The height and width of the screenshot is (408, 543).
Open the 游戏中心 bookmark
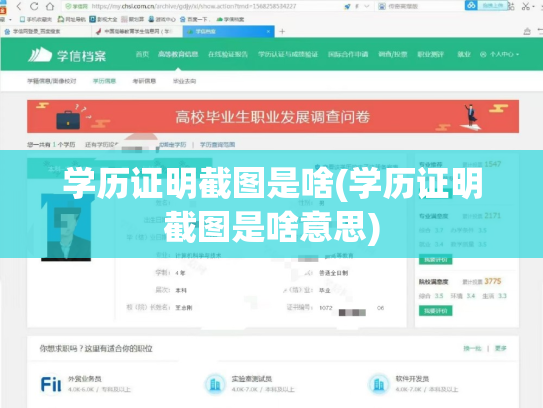pos(162,19)
